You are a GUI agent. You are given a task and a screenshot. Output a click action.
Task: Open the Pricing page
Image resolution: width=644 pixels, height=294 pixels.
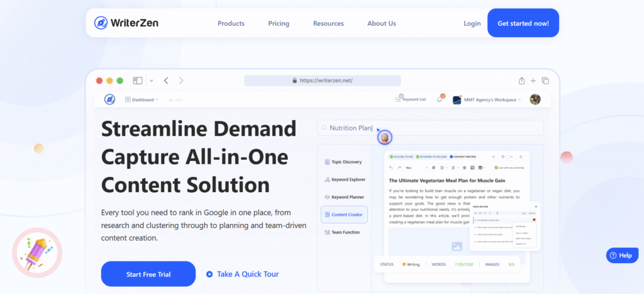[x=279, y=23]
